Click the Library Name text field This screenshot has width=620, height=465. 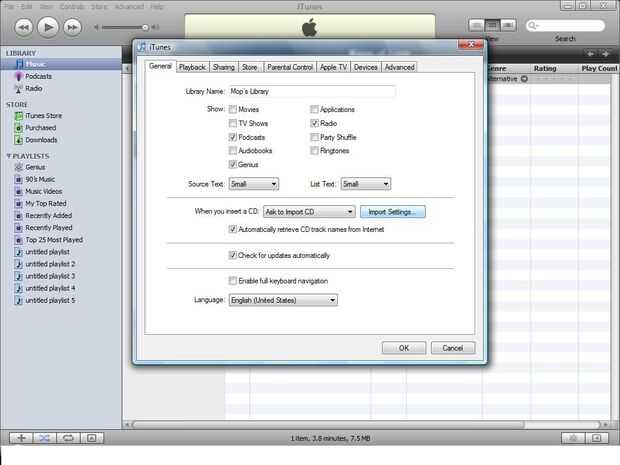pyautogui.click(x=312, y=91)
